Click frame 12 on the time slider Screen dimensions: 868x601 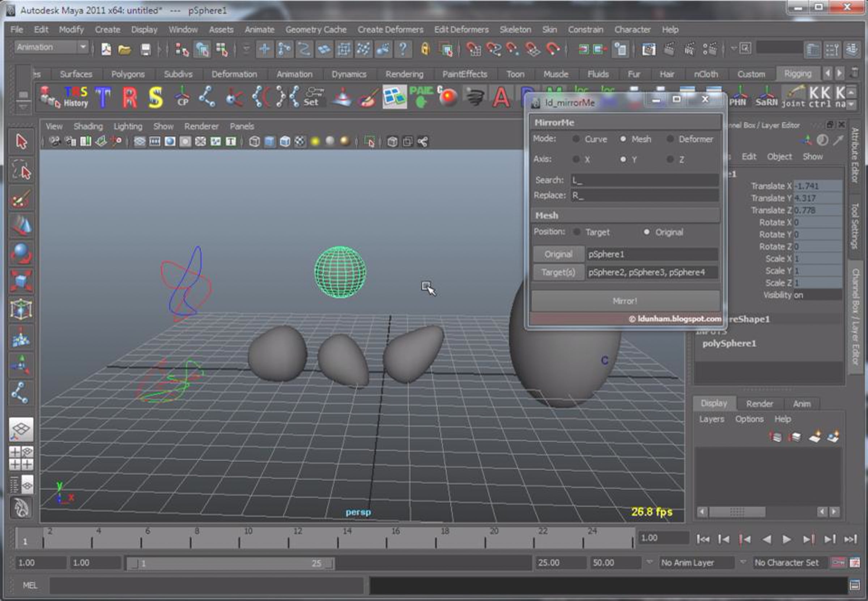click(x=289, y=537)
